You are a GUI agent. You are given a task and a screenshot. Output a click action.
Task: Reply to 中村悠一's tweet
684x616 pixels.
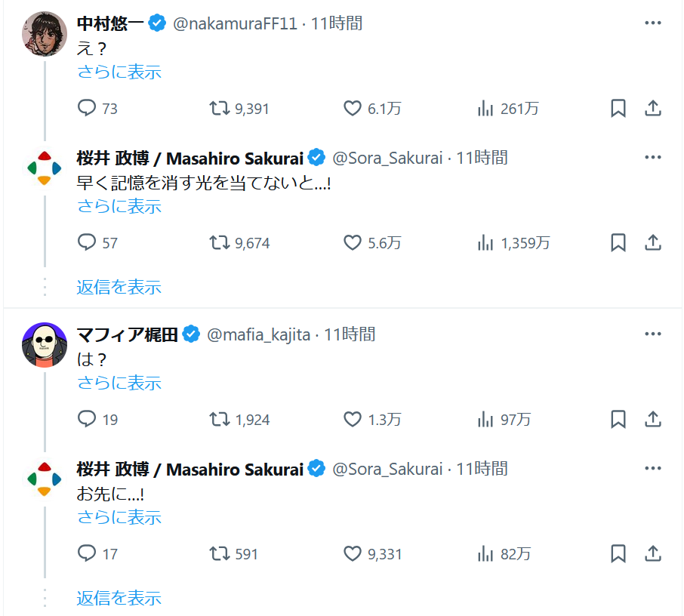88,109
